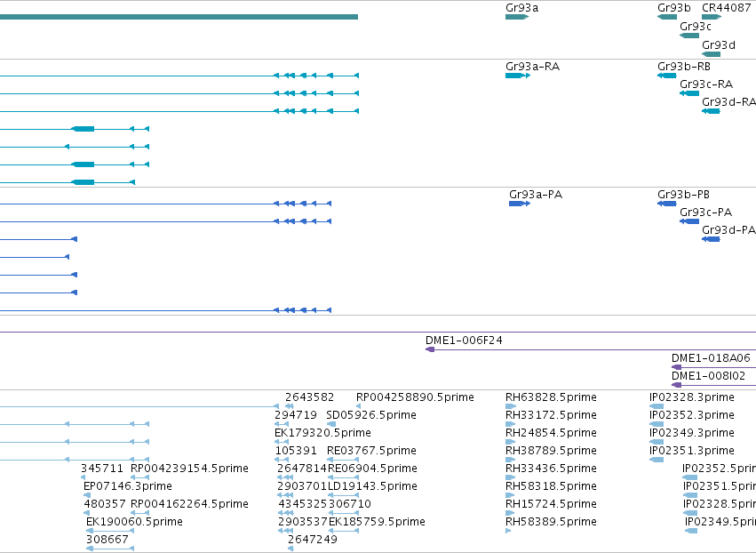Open EST RP004239154.5prime
This screenshot has width=756, height=553.
tap(139, 477)
